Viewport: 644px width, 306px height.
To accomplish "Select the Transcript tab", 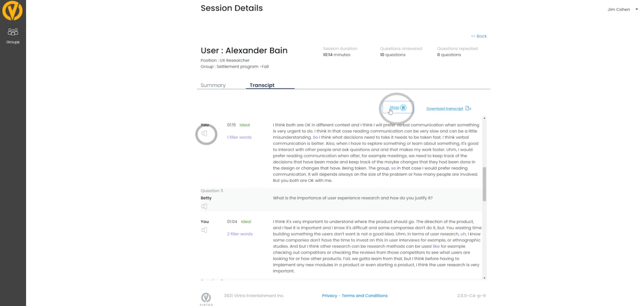I will click(x=262, y=85).
